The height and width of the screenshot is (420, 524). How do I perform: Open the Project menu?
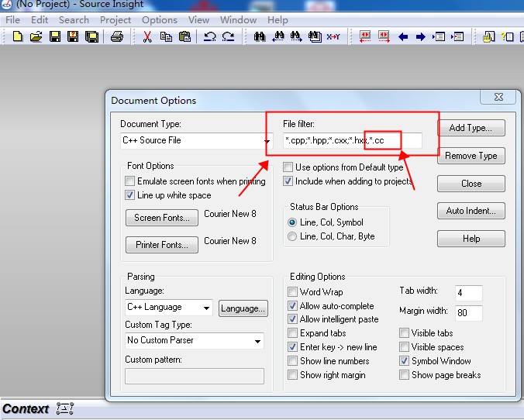pos(115,20)
